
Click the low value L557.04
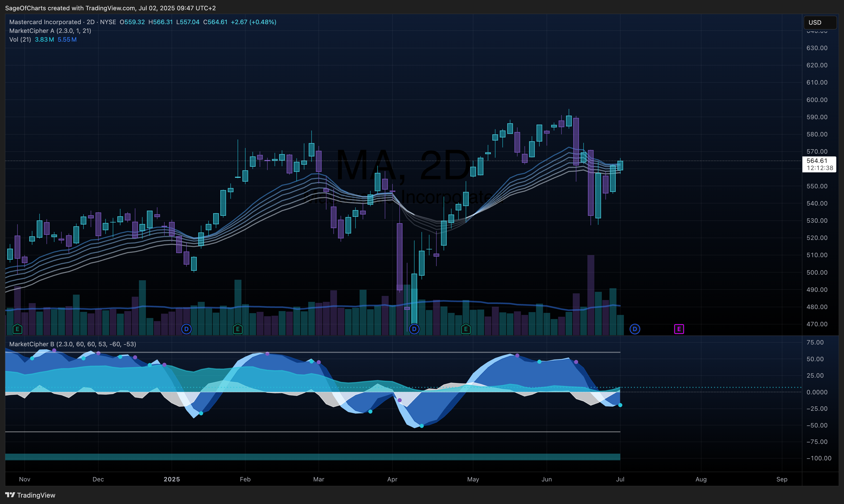click(188, 22)
